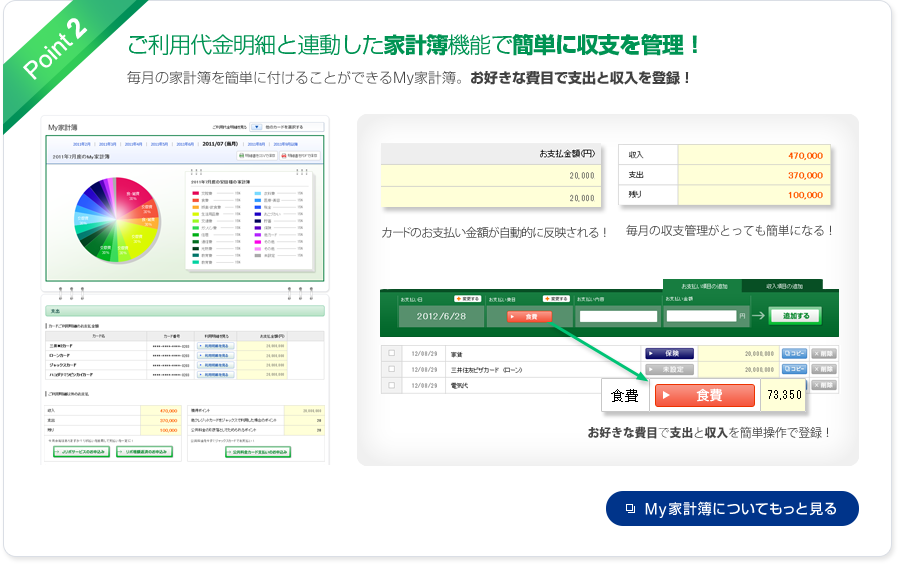Image resolution: width=898 pixels, height=564 pixels.
Task: Click the large enlarged 食費 red button
Action: (704, 395)
